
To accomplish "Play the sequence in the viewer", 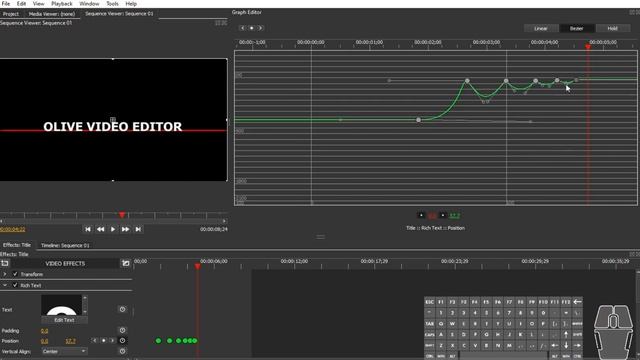I will (x=113, y=229).
